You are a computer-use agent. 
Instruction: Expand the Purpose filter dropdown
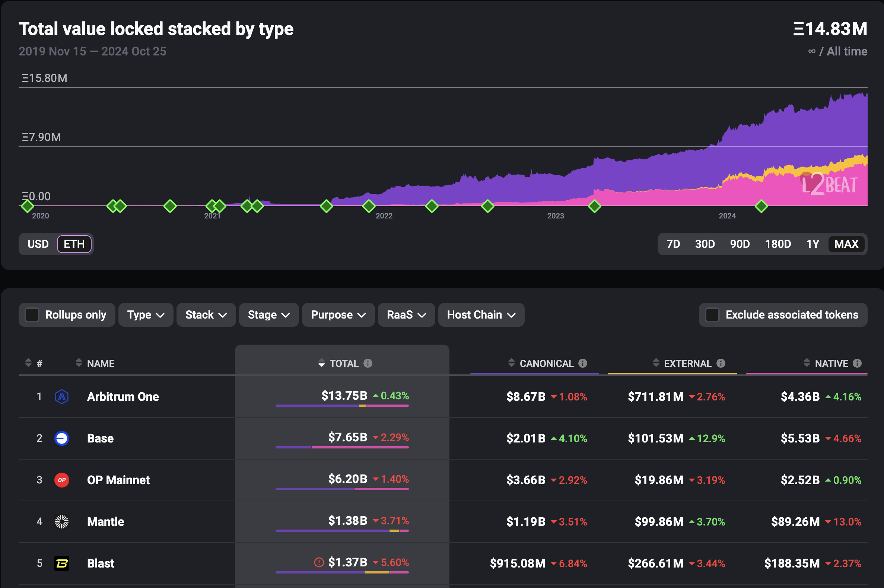[338, 314]
